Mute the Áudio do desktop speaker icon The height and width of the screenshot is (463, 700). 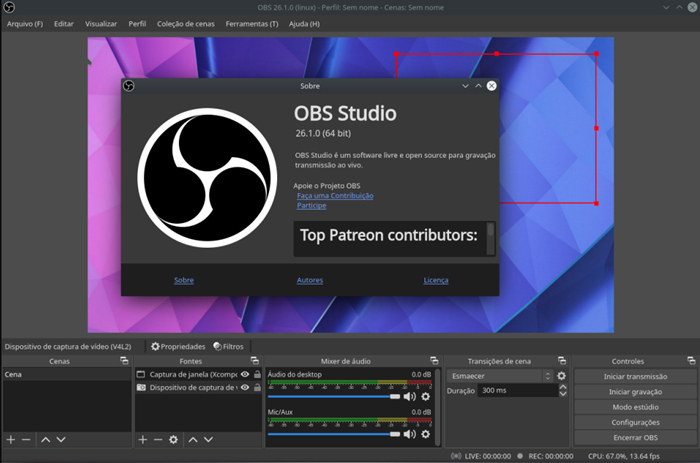(x=409, y=397)
